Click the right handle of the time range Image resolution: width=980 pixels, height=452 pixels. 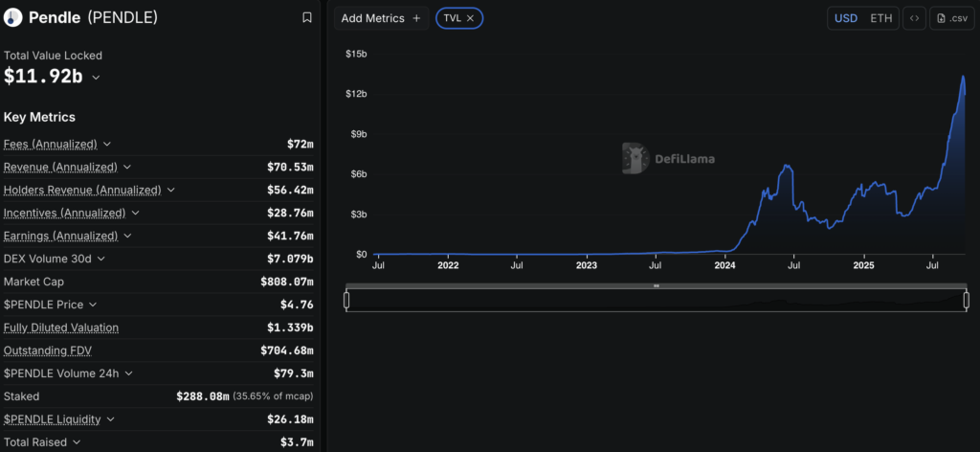tap(967, 301)
